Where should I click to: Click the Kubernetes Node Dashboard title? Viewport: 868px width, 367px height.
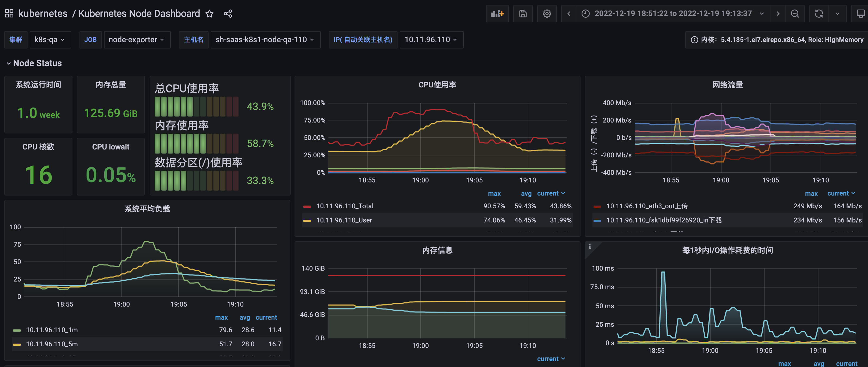click(x=139, y=14)
